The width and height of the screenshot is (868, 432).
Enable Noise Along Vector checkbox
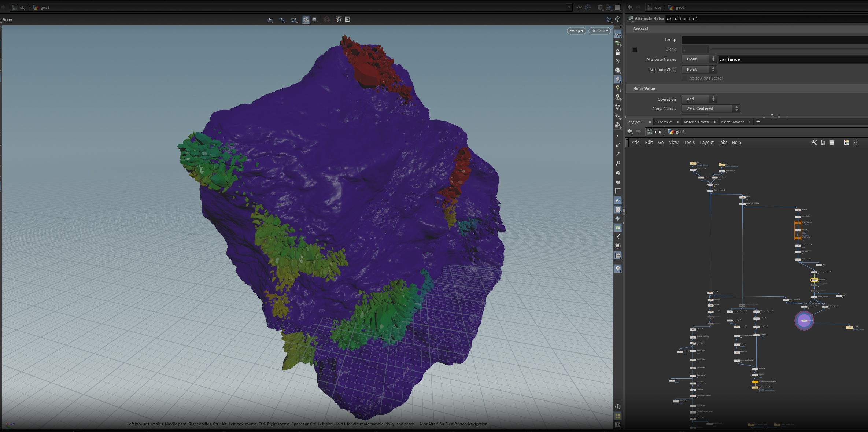tap(684, 78)
